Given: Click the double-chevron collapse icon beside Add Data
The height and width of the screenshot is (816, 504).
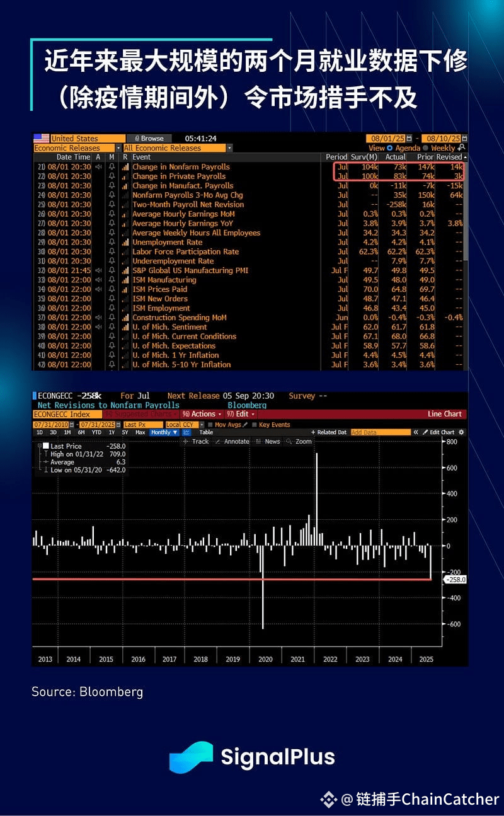Looking at the screenshot, I should click(x=416, y=432).
